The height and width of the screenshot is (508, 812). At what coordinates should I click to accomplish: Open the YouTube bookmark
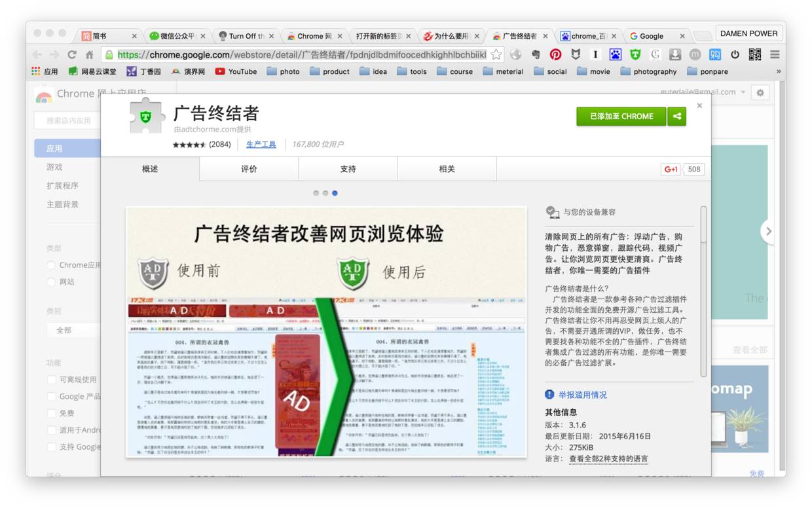tap(236, 71)
